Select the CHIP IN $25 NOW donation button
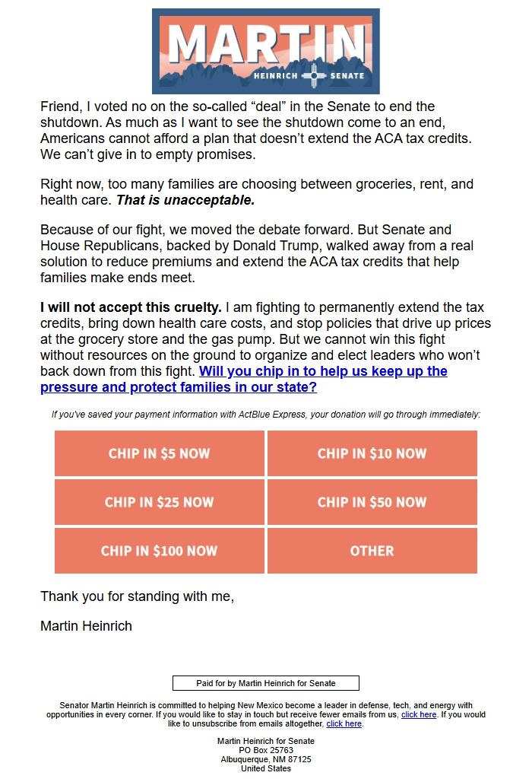This screenshot has width=532, height=782. point(159,502)
